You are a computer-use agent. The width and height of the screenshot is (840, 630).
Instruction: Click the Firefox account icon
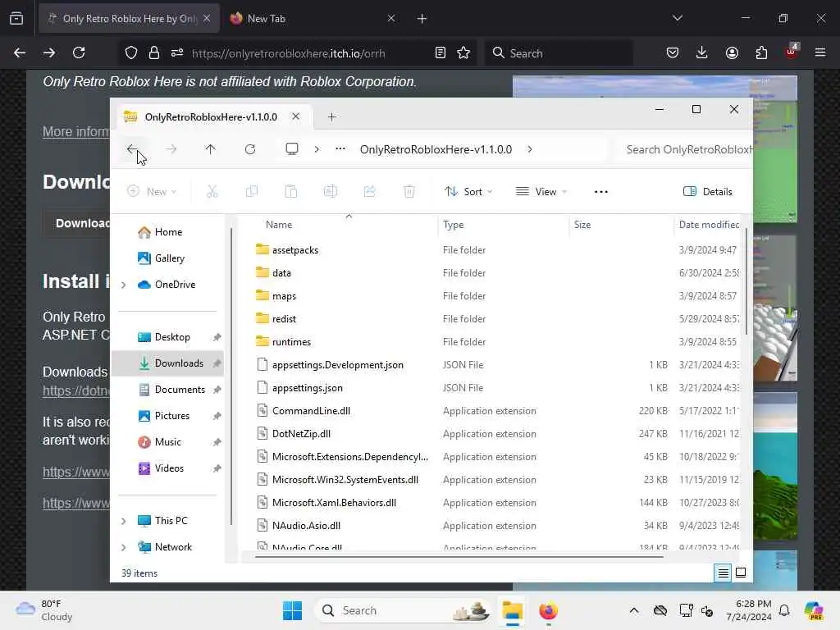coord(732,52)
